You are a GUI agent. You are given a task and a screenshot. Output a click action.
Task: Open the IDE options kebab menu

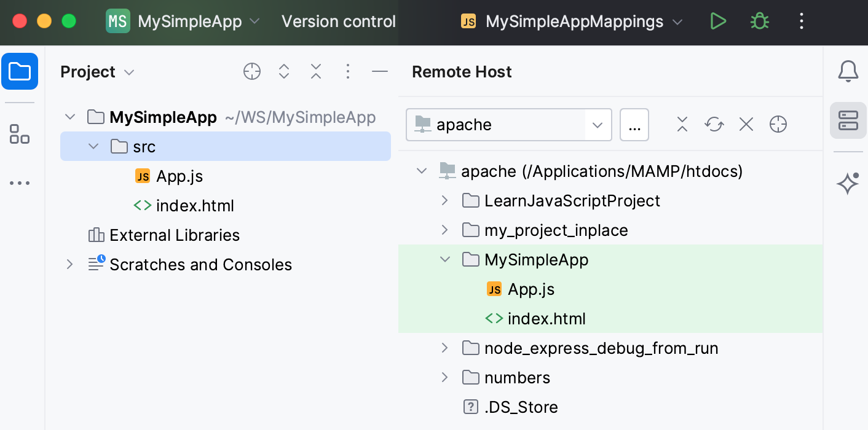pyautogui.click(x=801, y=21)
